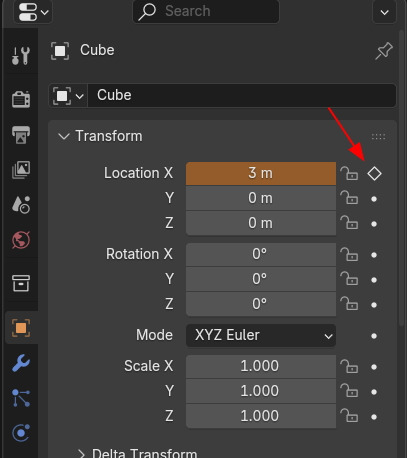This screenshot has height=458, width=407.
Task: Click the Location Z value field
Action: [x=261, y=223]
